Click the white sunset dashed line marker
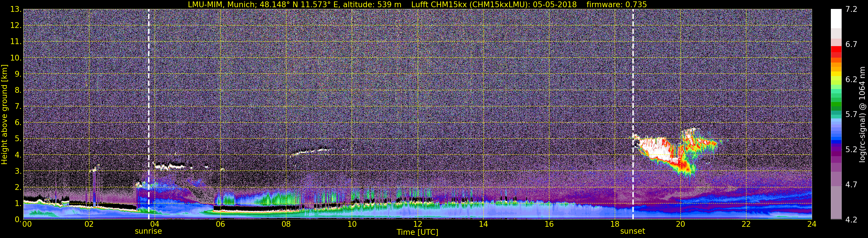 click(633, 114)
